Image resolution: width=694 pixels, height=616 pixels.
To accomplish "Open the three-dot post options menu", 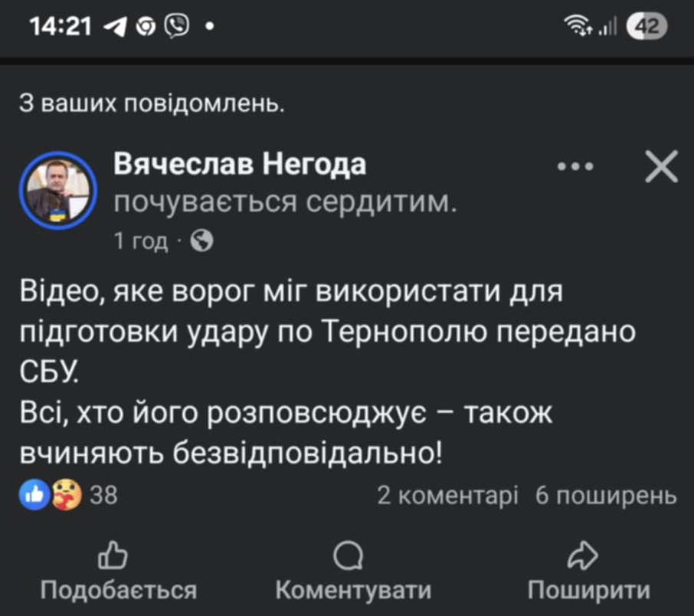I will (x=575, y=166).
